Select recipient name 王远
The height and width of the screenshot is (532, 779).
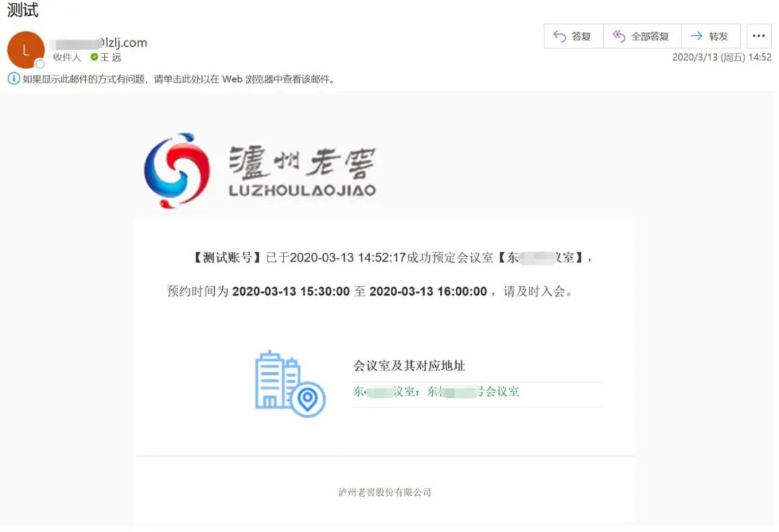[x=111, y=57]
